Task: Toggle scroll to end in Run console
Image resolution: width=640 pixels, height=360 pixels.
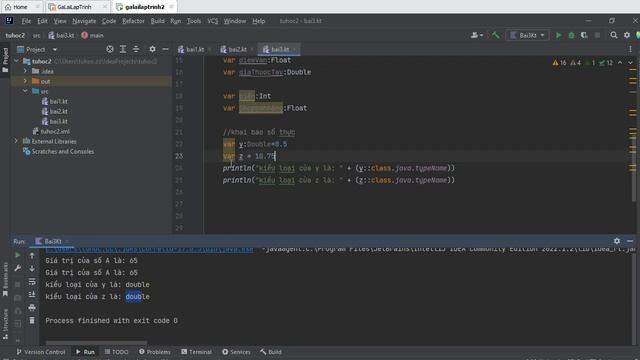Action: 32,294
